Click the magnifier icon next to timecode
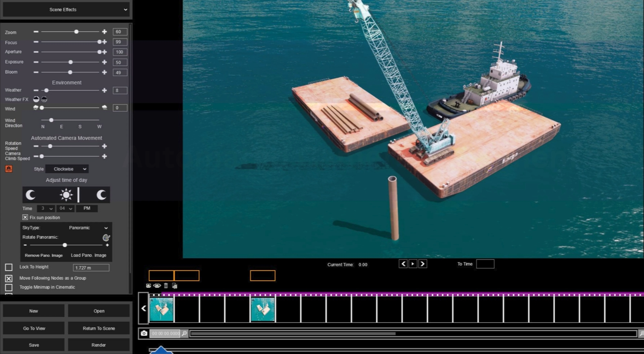Viewport: 644px width, 354px height. (185, 333)
